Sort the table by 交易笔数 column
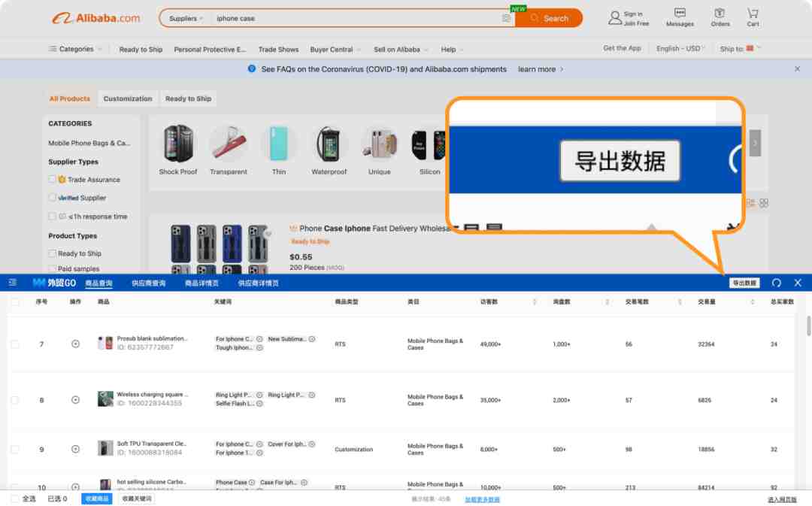812x506 pixels. (x=680, y=301)
